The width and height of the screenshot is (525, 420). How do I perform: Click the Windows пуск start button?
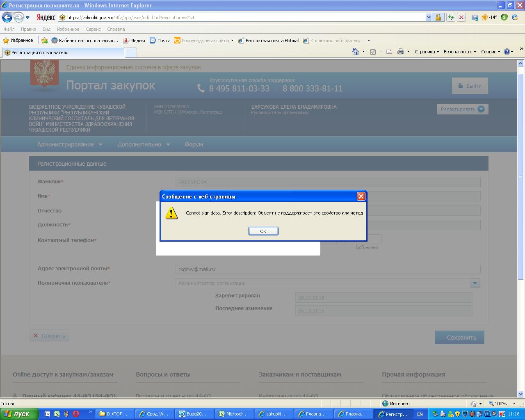click(x=19, y=414)
